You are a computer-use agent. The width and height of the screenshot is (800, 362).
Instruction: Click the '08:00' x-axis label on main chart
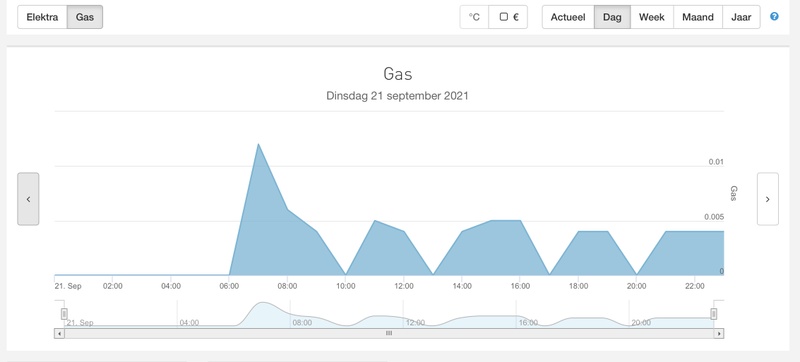pyautogui.click(x=287, y=286)
